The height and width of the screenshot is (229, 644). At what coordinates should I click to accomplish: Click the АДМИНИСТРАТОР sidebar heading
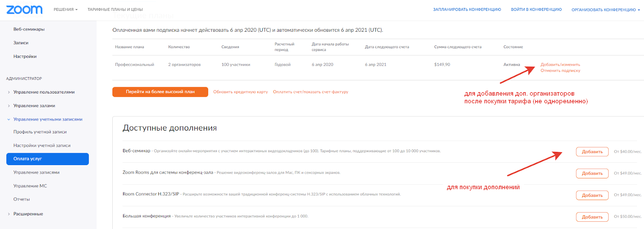[24, 79]
